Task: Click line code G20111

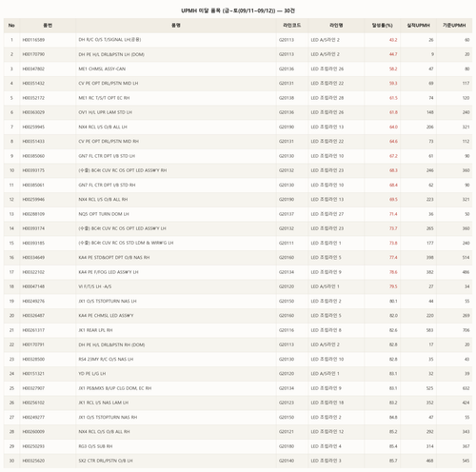Action: pyautogui.click(x=287, y=243)
